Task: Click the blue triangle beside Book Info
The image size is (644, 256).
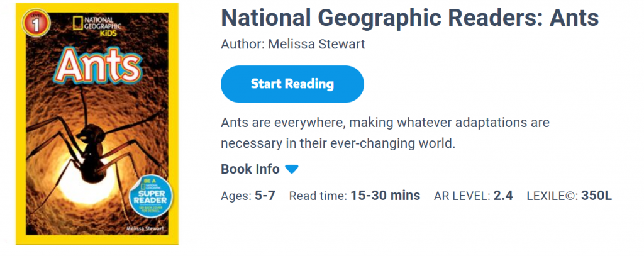Action: (292, 169)
